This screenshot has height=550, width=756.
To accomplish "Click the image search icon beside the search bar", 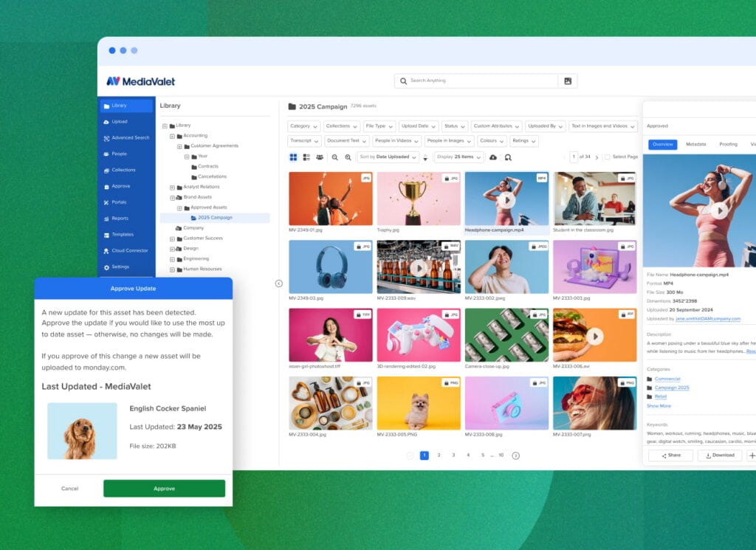I will (x=568, y=80).
